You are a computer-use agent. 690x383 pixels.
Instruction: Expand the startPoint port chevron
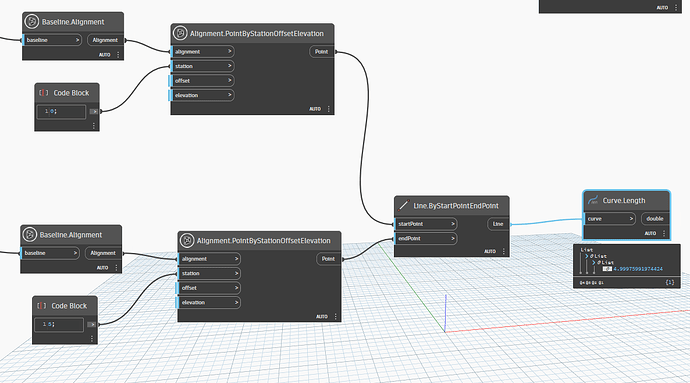click(452, 224)
